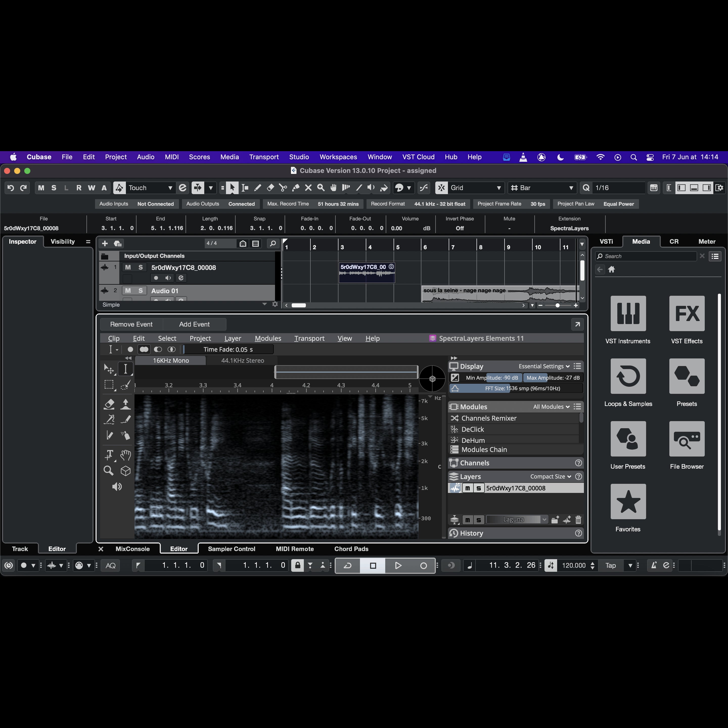Choose the Magic Wand selection tool
Screen dimensions: 728x728
(109, 419)
